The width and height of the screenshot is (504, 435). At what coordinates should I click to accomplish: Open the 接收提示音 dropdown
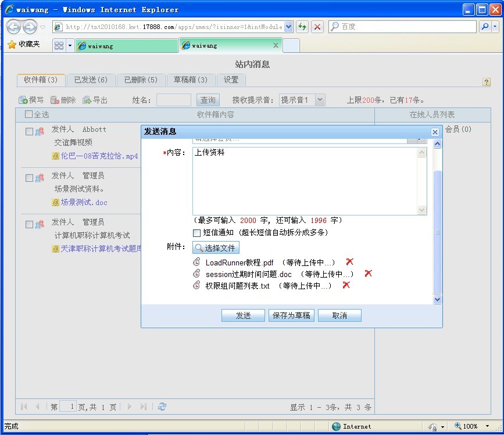point(320,100)
